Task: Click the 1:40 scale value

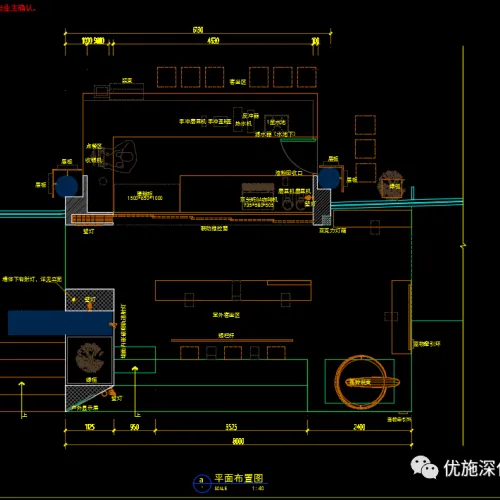Action: coord(258,488)
